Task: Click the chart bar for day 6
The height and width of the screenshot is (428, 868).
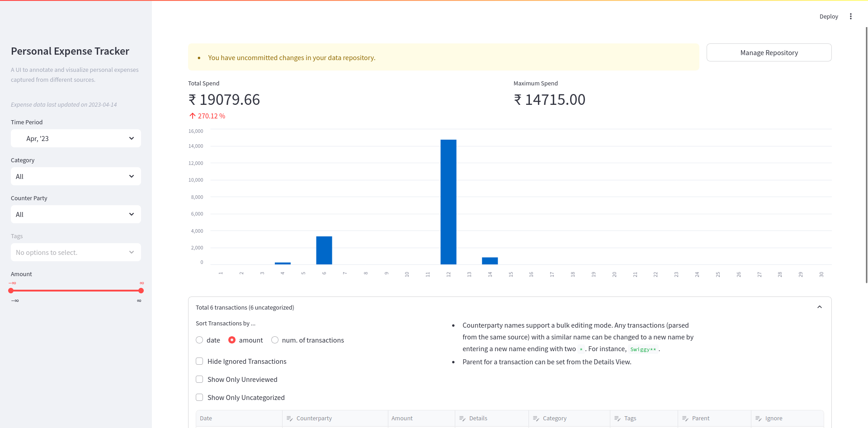Action: pyautogui.click(x=324, y=250)
